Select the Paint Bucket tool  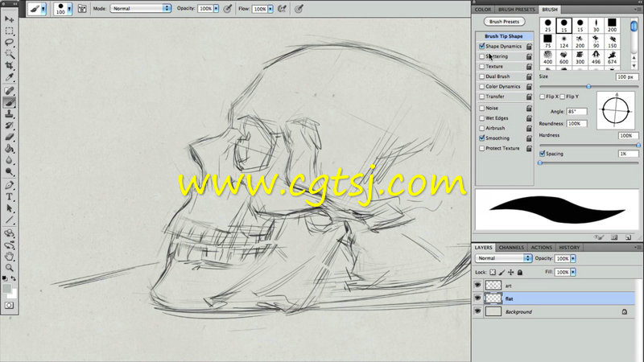9,149
